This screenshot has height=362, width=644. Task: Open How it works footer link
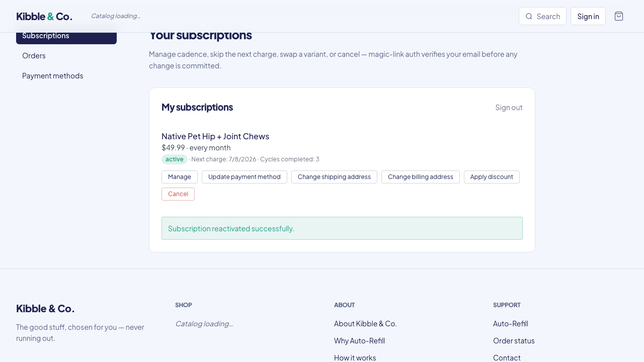coord(355,357)
